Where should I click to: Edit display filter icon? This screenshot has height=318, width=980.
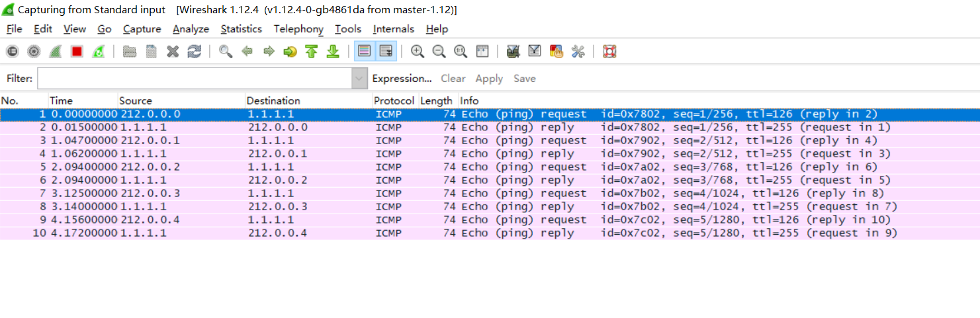coord(535,52)
